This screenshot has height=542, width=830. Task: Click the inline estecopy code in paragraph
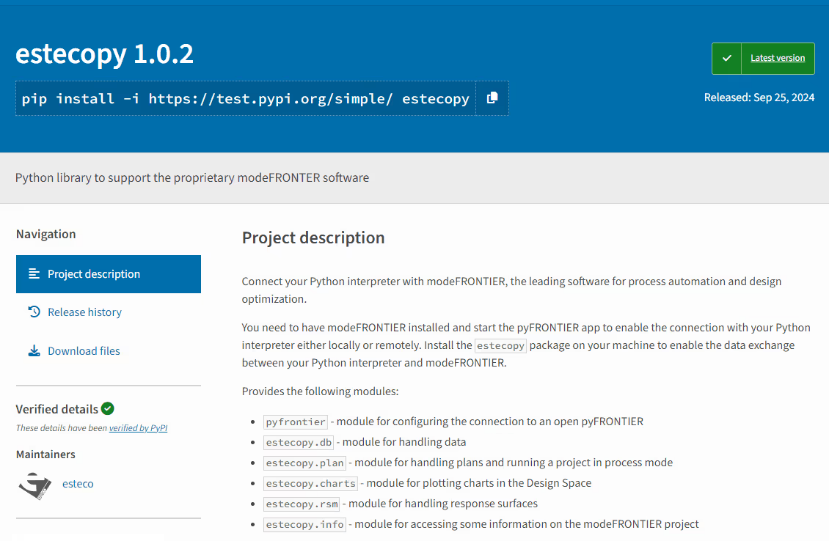(500, 346)
